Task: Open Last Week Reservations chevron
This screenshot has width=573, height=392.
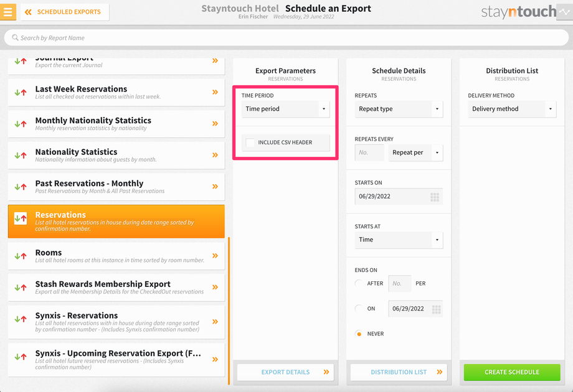Action: (x=215, y=92)
